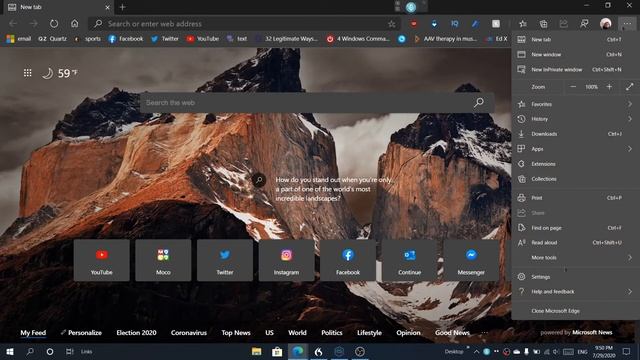The height and width of the screenshot is (360, 640).
Task: Select New tab menu item
Action: coord(576,40)
